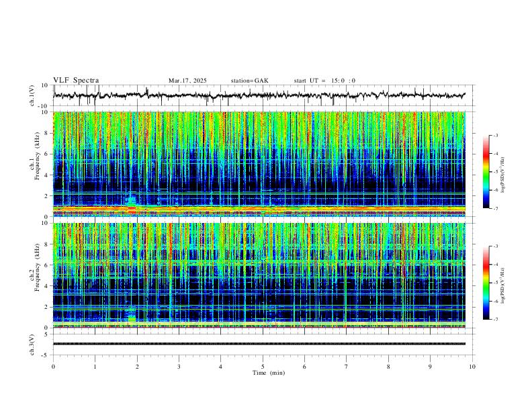Click the time axis tick label "7"
Viewport: 532px width, 411px height.
coord(347,367)
